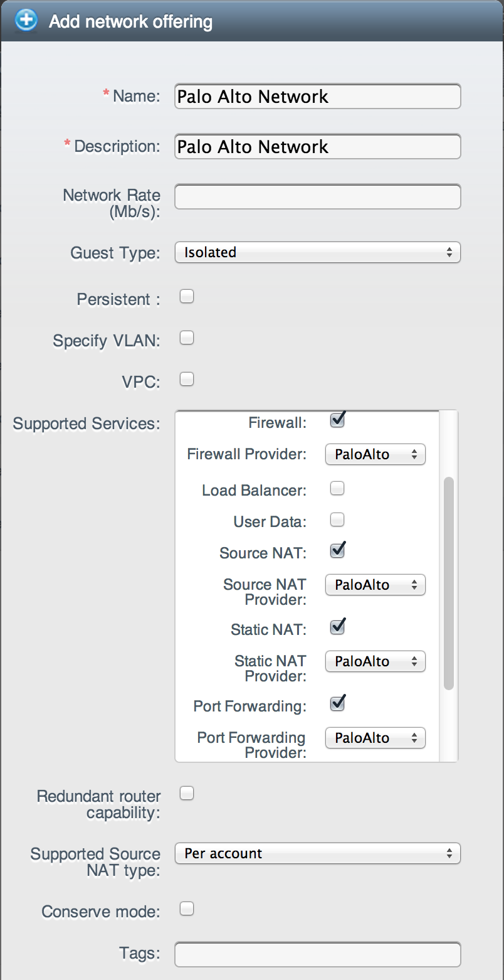The height and width of the screenshot is (980, 504).
Task: Uncheck the Source NAT checkbox
Action: [337, 551]
